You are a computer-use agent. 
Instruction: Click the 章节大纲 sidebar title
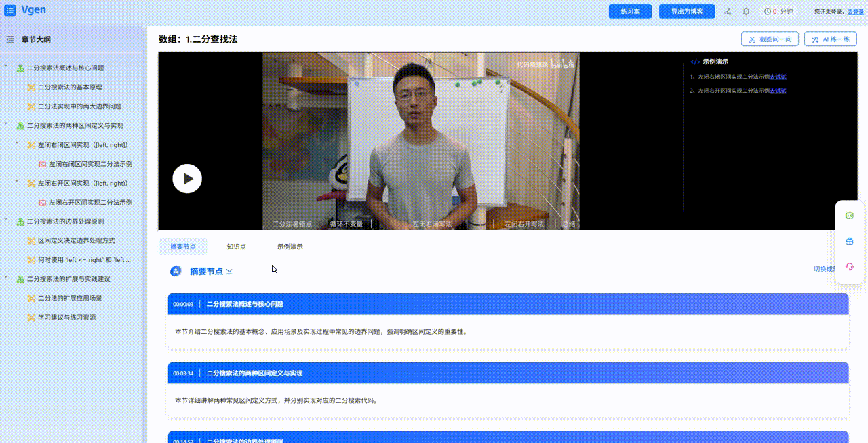click(36, 39)
